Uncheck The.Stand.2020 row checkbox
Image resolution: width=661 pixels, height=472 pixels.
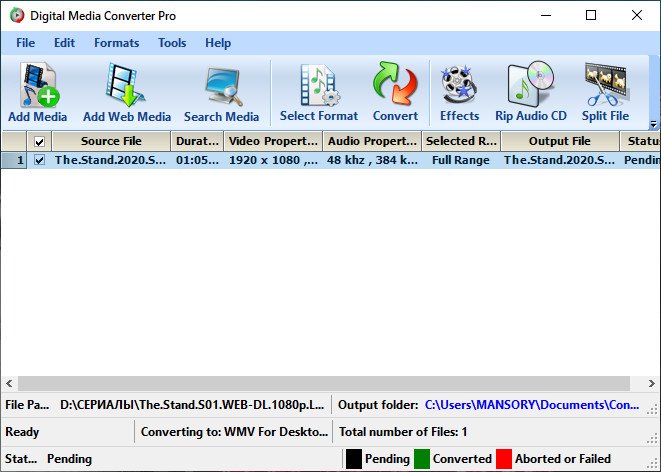(x=39, y=160)
